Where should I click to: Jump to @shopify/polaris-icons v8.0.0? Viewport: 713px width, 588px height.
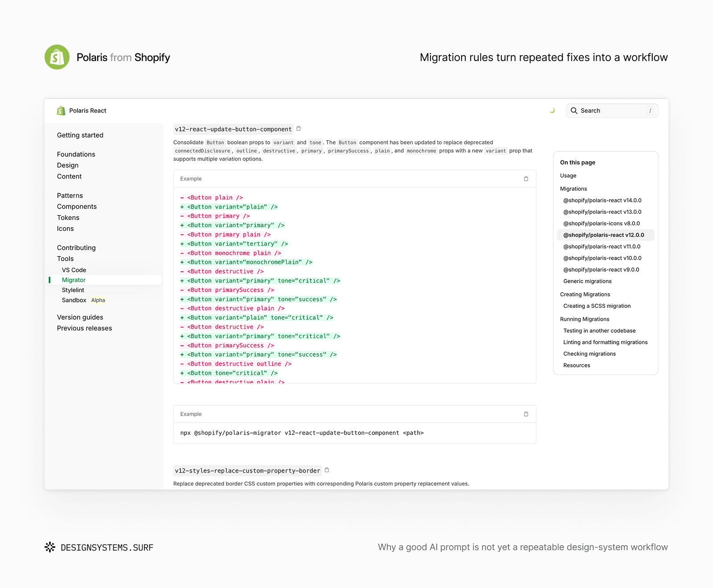[x=602, y=224]
